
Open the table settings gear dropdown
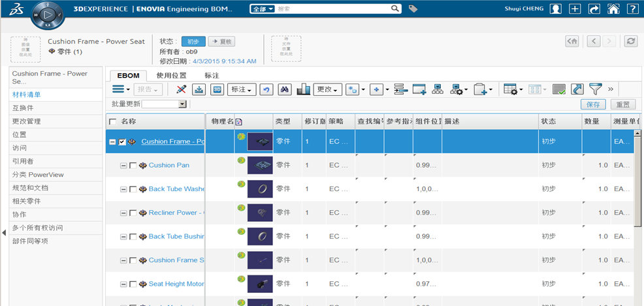point(513,89)
